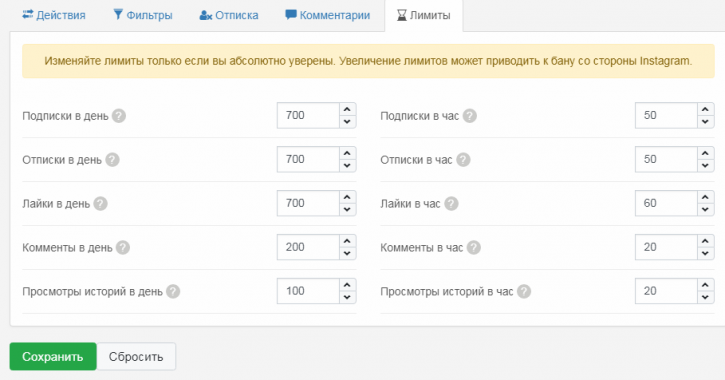
Task: Increase Просмотры историй в день with up arrow
Action: (x=347, y=285)
